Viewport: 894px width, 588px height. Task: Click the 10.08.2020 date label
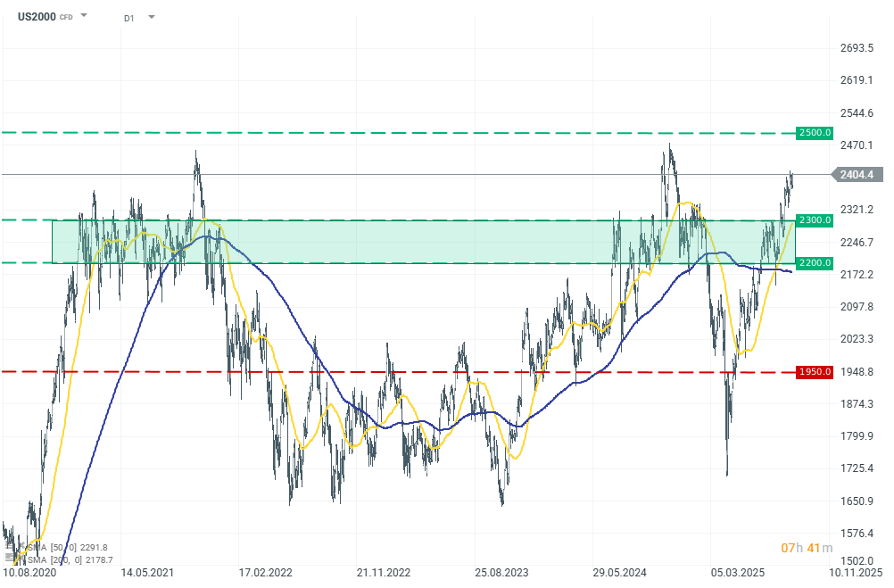coord(29,573)
